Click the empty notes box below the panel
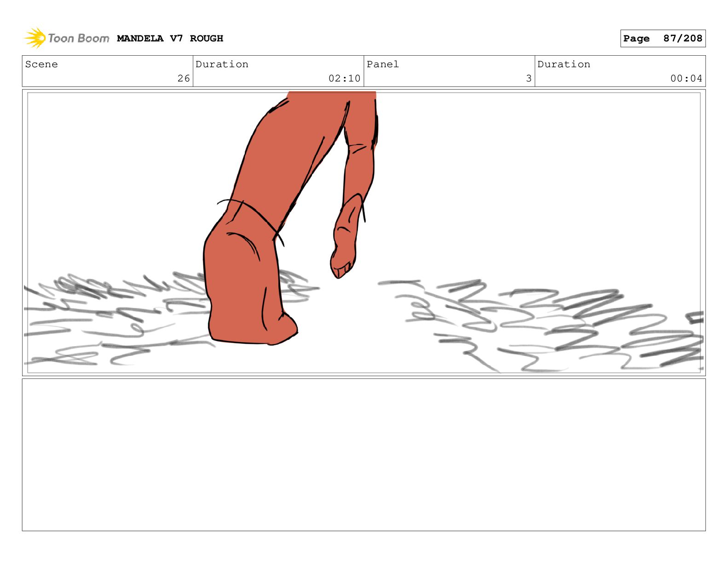The width and height of the screenshot is (728, 564). point(364,454)
